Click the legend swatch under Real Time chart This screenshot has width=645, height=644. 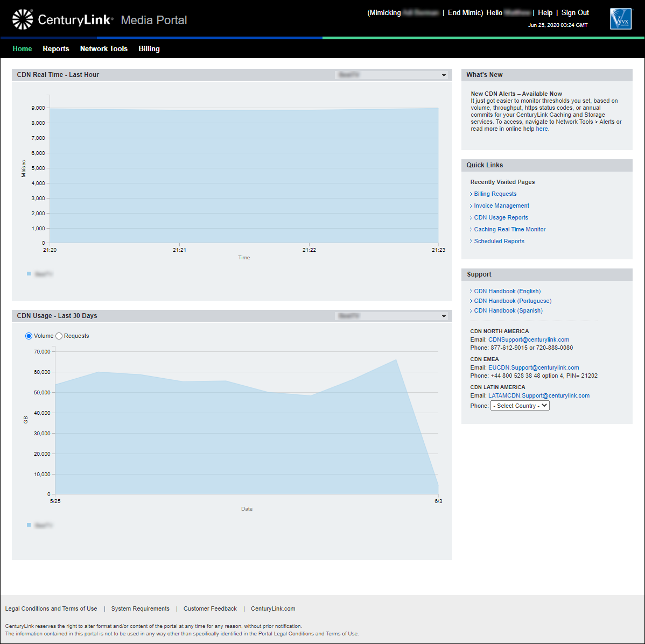[x=29, y=274]
